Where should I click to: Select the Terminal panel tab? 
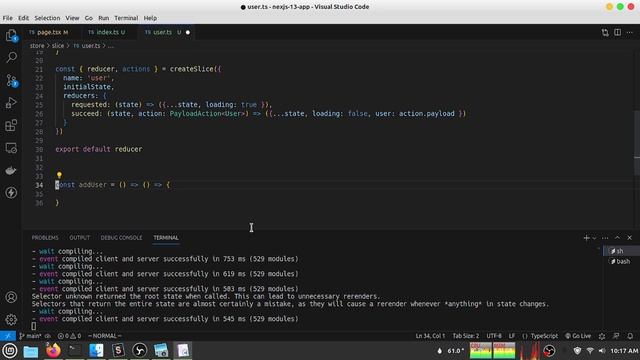tap(166, 238)
